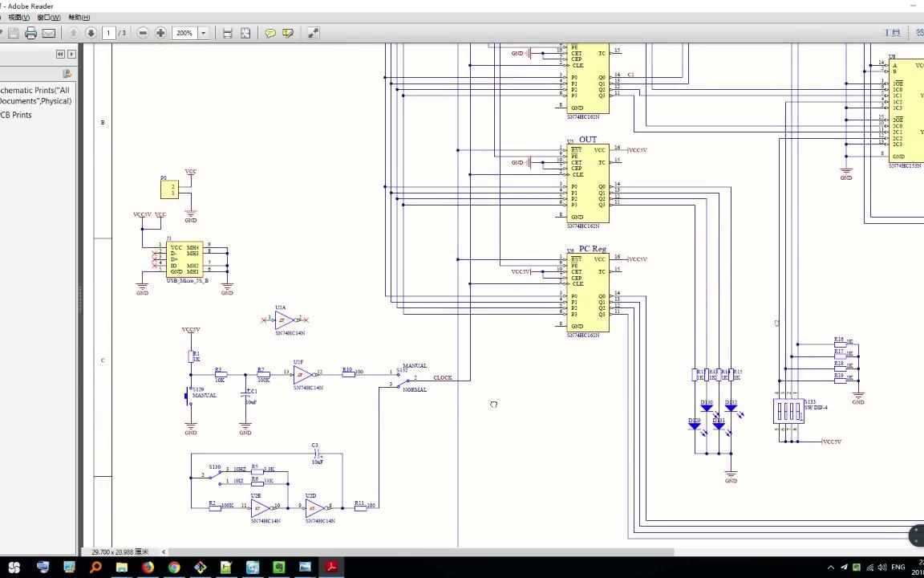This screenshot has height=578, width=924.
Task: Open the 窗口(W) menu
Action: 49,18
